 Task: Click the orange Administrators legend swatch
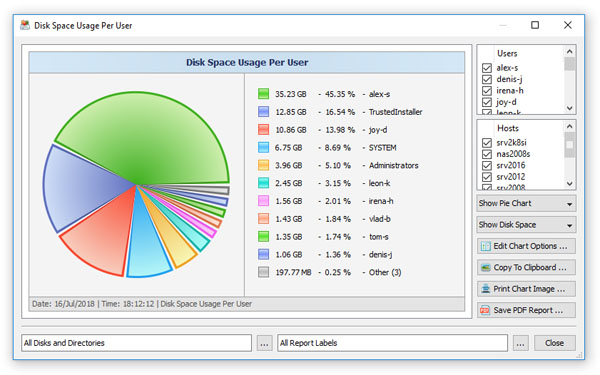[x=263, y=165]
